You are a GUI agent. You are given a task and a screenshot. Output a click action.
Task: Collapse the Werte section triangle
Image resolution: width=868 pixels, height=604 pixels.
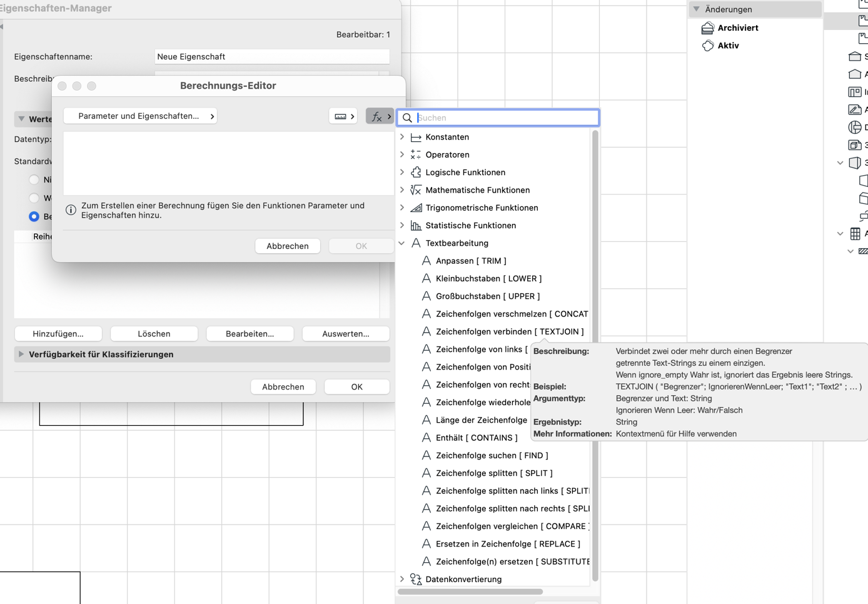(x=21, y=119)
